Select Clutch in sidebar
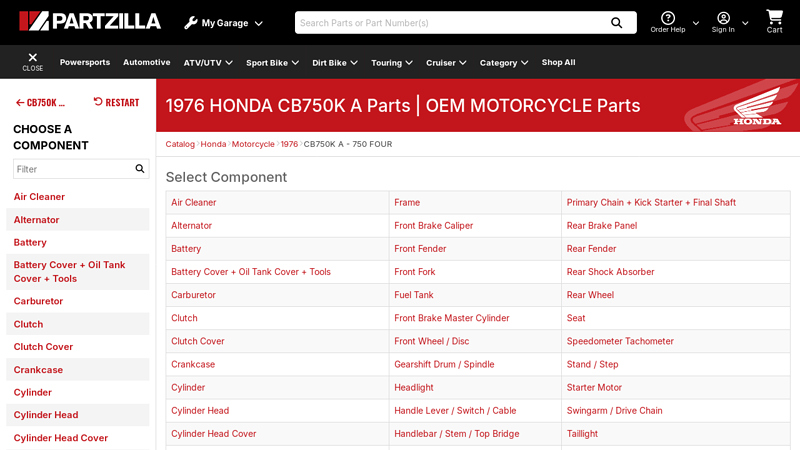 [28, 324]
